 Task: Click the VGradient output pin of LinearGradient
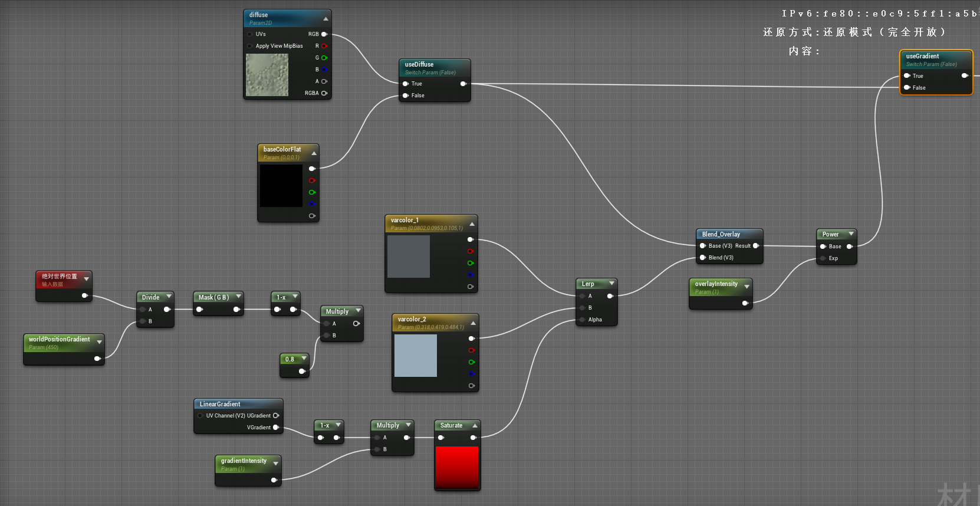[275, 428]
